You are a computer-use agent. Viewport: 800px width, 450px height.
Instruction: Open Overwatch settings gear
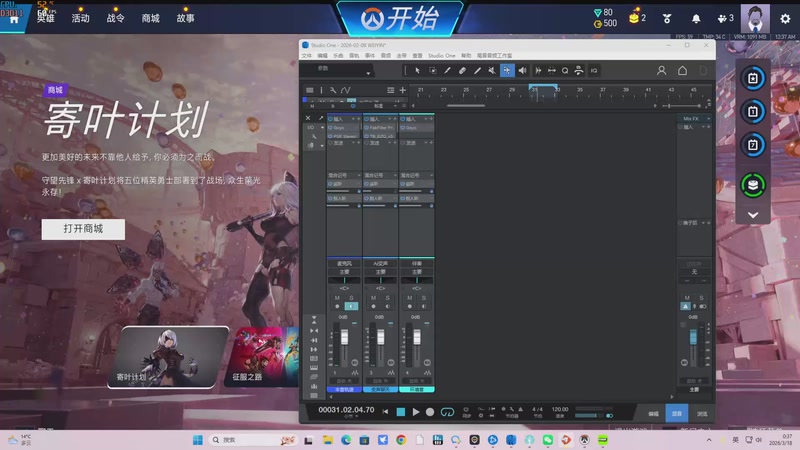(785, 18)
